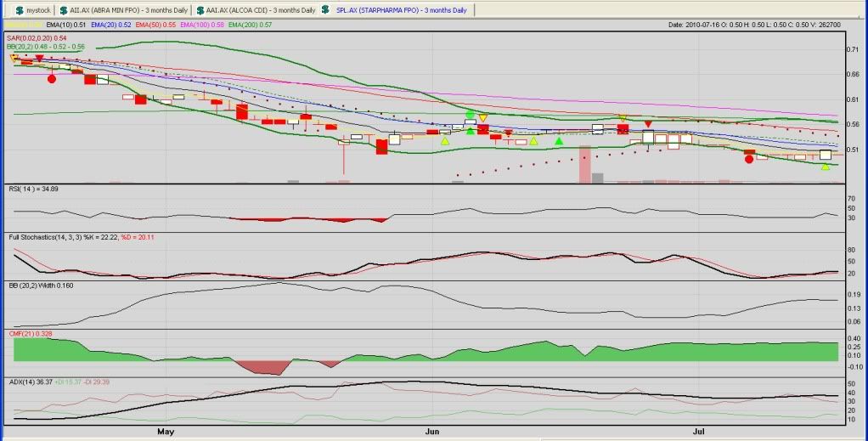The image size is (868, 441).
Task: Click the red circle marker at chart's far left
Action: pos(52,78)
